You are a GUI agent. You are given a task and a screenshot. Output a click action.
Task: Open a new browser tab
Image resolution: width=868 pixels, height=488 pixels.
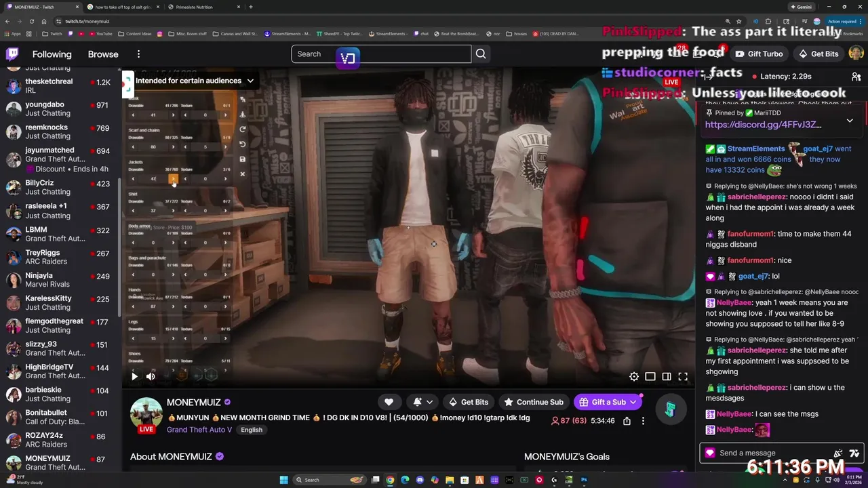(x=251, y=7)
